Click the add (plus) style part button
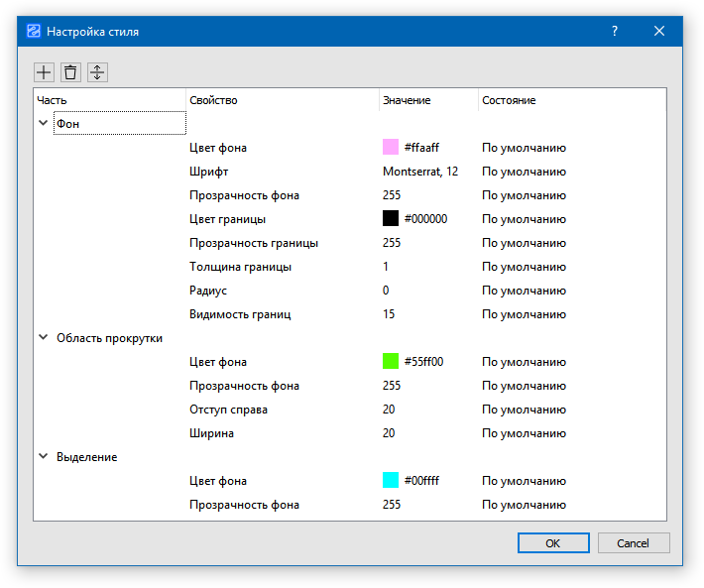The image size is (704, 588). coord(44,72)
